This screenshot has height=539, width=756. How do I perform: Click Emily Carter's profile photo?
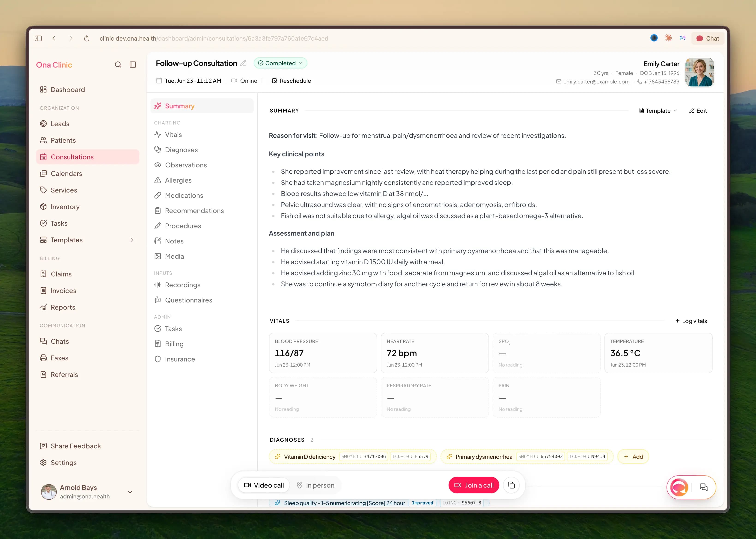click(699, 72)
